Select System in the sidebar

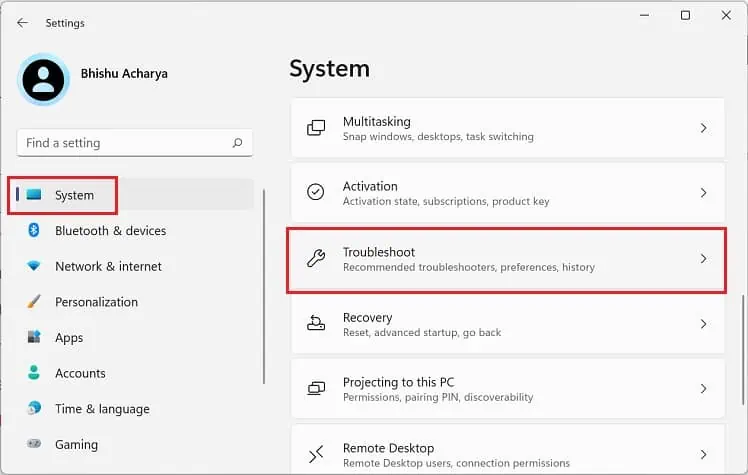(x=74, y=195)
